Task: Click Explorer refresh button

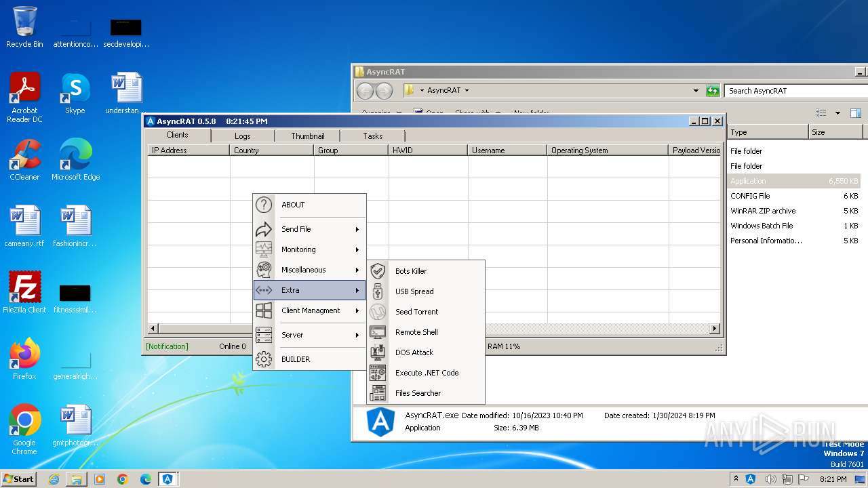Action: click(712, 91)
